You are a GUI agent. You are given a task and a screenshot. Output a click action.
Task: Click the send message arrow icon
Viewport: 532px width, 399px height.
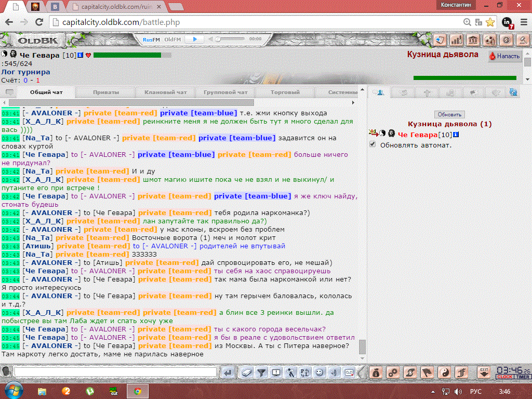228,373
